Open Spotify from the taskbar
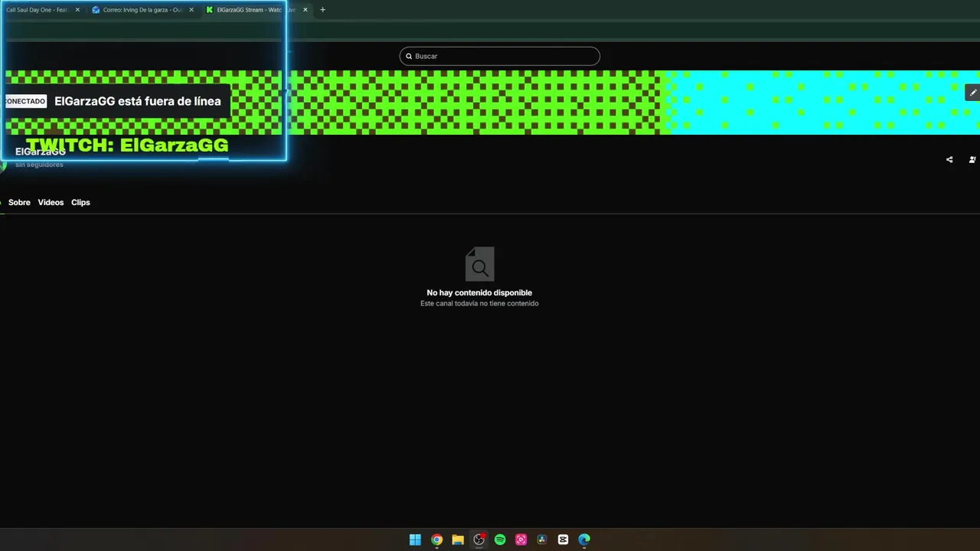The width and height of the screenshot is (980, 551). point(500,540)
